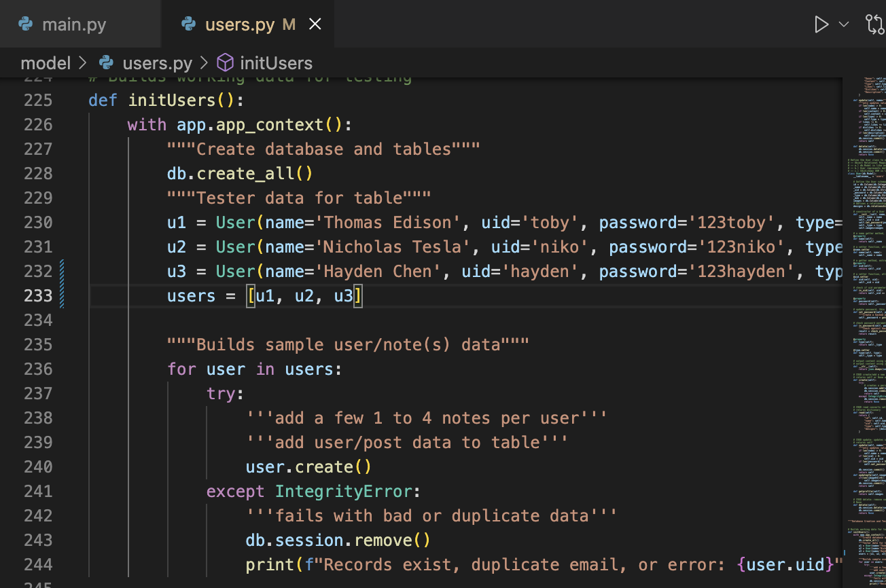
Task: Click the 'Create database and tables' docstring
Action: click(323, 149)
